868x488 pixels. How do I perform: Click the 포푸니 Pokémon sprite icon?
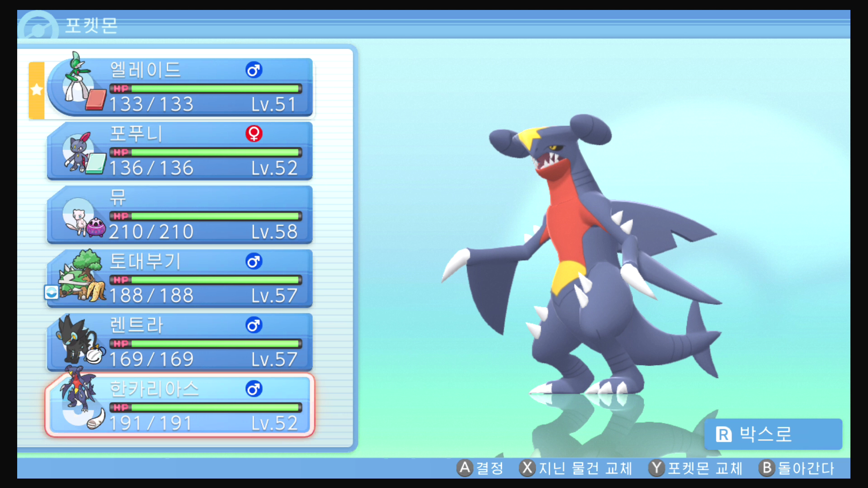coord(77,152)
